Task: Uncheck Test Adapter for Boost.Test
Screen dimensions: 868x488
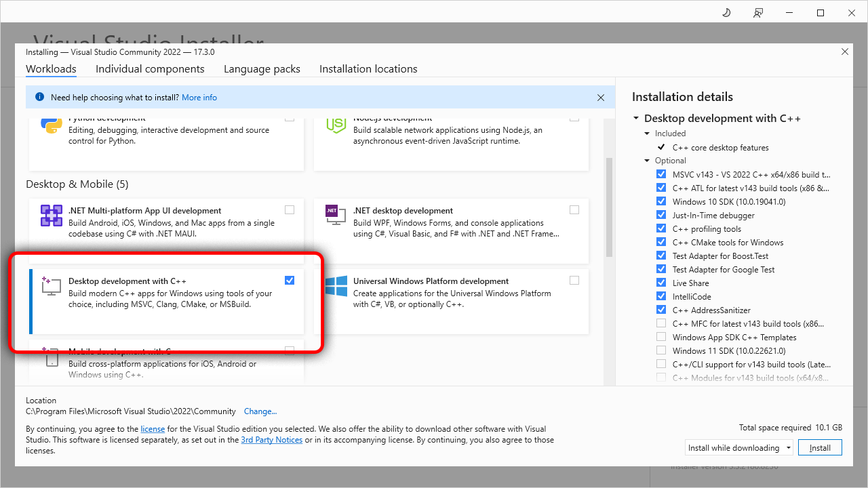Action: (661, 256)
